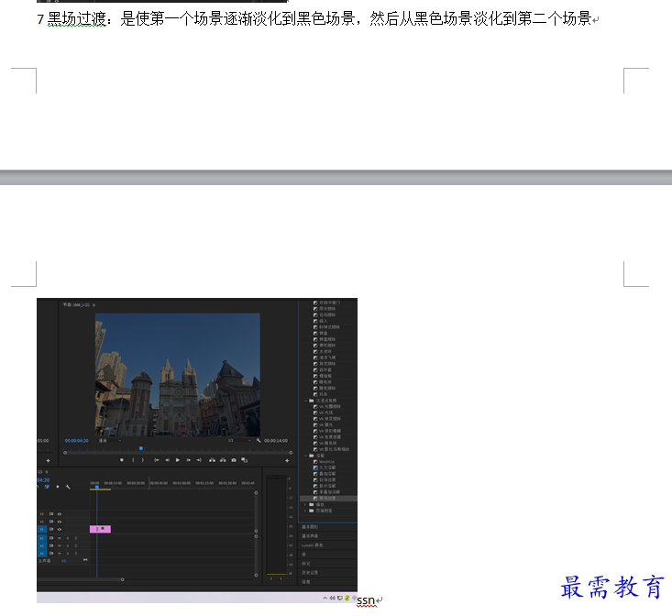Open the playback resolution 1/2 dropdown
672x616 pixels.
pos(239,440)
